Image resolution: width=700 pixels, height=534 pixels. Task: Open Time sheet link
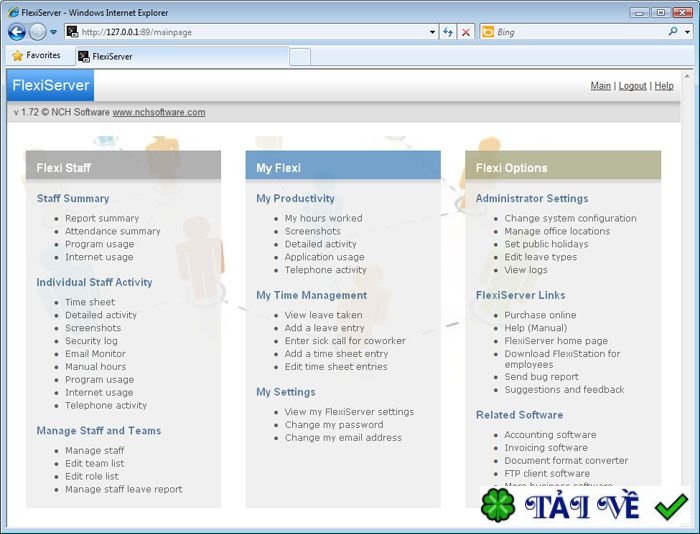point(90,302)
